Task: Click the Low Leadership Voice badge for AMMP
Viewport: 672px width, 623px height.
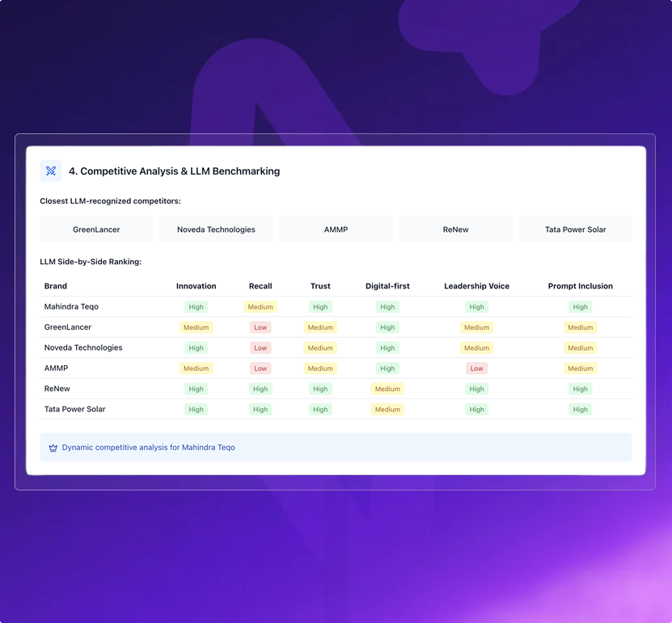Action: pyautogui.click(x=476, y=368)
